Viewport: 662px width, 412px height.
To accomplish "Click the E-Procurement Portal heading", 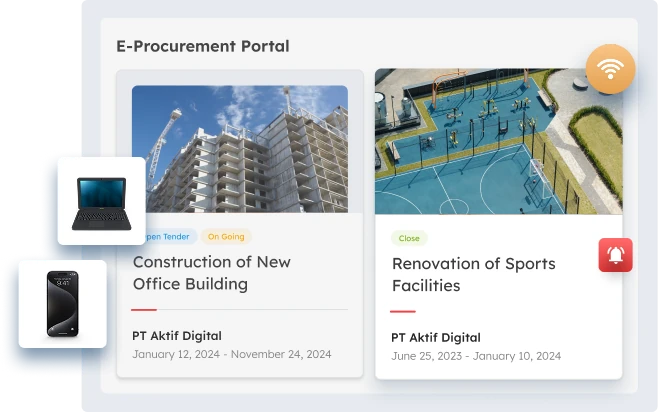I will tap(203, 46).
